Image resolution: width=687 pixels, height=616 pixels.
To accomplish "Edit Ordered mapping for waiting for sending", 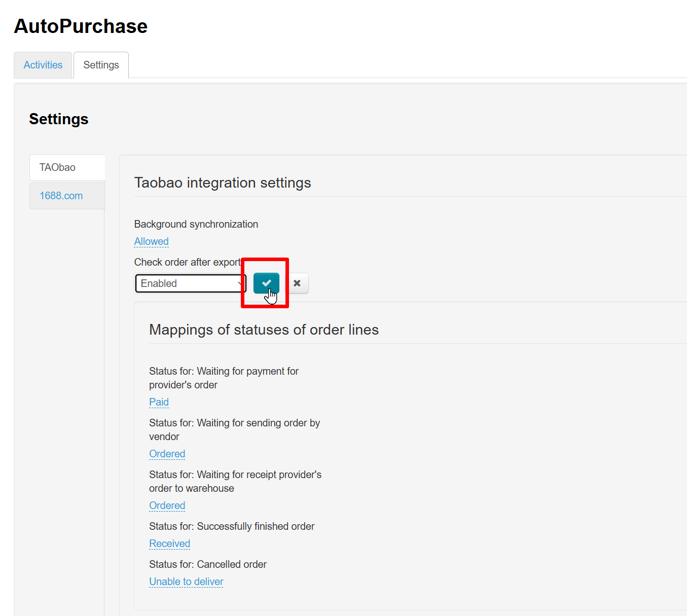I will (x=167, y=454).
